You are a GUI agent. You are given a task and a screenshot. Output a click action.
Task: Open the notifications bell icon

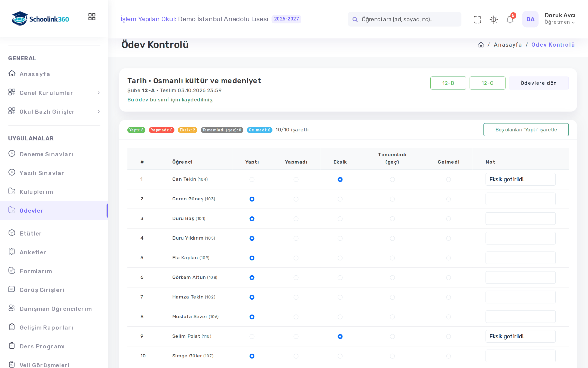tap(510, 19)
